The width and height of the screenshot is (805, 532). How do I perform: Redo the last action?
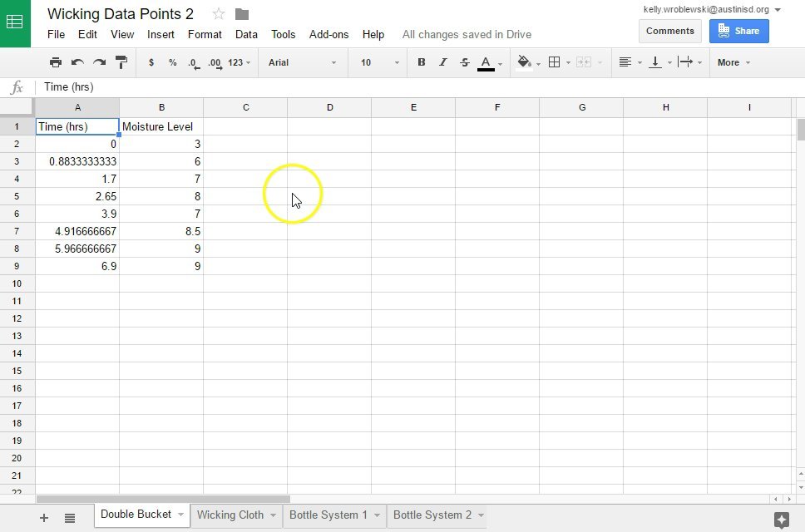tap(98, 62)
